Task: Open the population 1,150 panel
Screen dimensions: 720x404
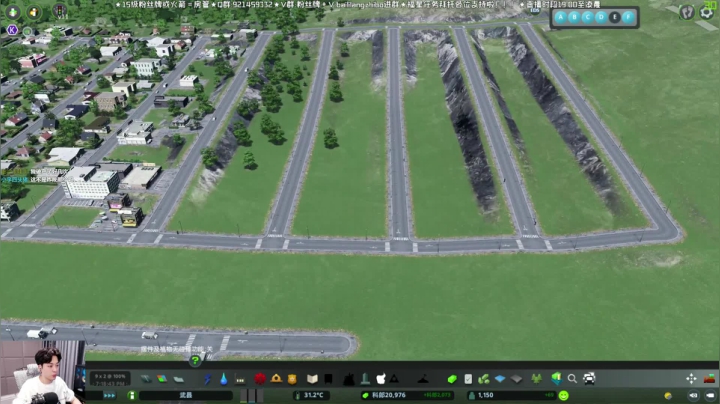Action: coord(512,395)
